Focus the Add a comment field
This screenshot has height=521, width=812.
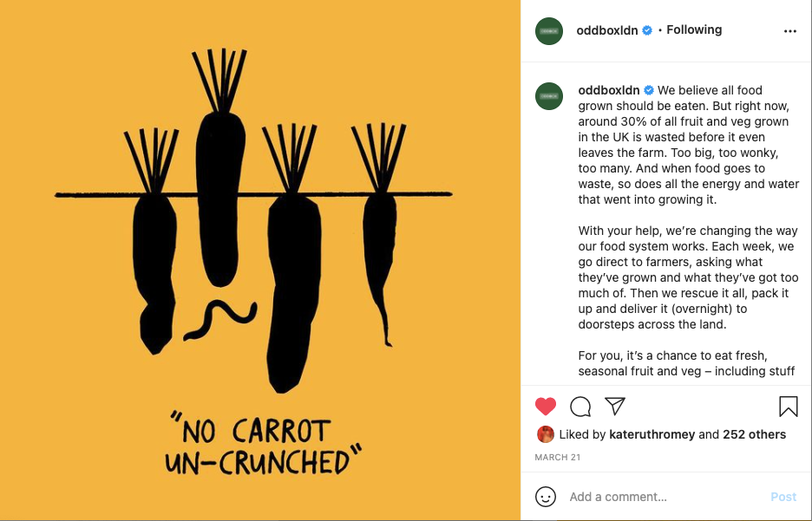pos(665,498)
